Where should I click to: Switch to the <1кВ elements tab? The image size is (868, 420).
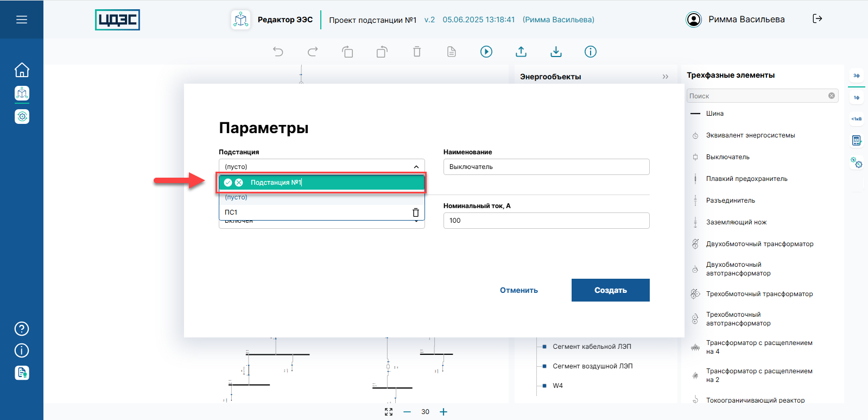point(856,119)
